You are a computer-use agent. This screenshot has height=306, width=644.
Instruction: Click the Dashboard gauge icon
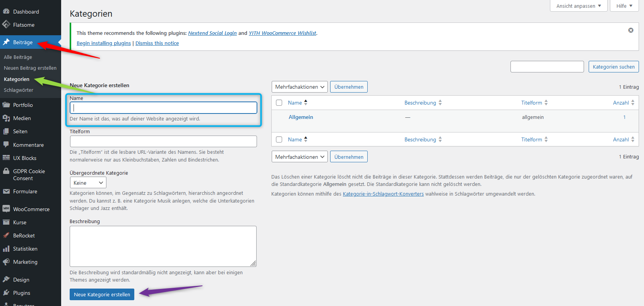pyautogui.click(x=6, y=12)
